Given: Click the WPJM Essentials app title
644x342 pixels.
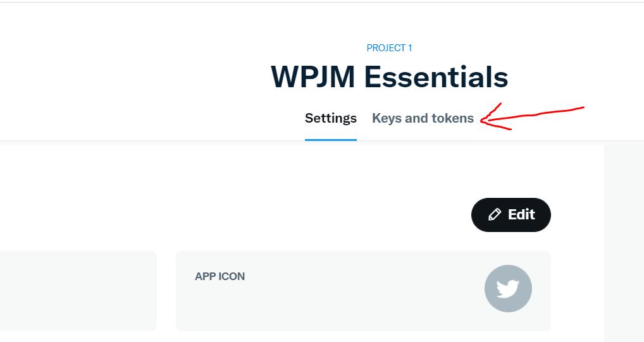Looking at the screenshot, I should click(x=389, y=76).
